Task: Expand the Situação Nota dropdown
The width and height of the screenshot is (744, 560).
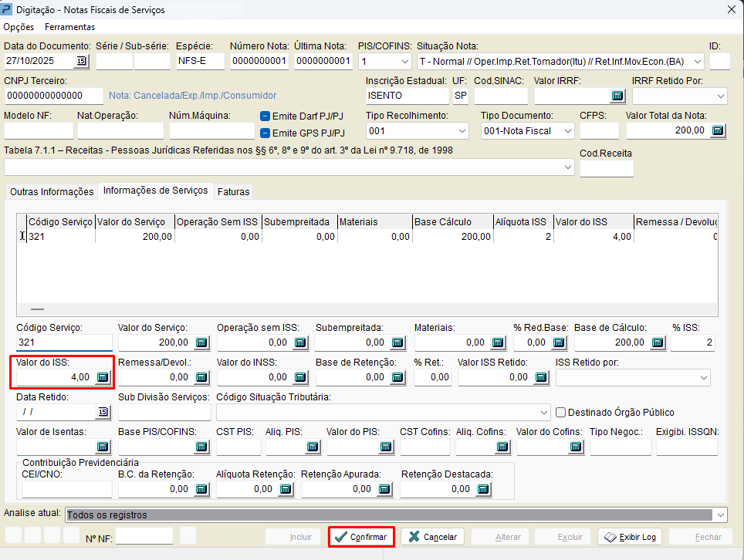Action: tap(698, 61)
